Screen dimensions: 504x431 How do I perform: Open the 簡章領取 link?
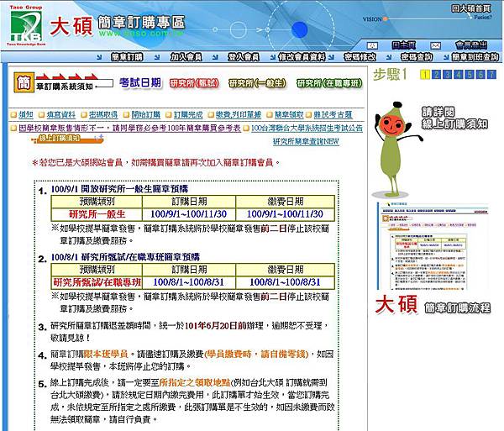coord(289,115)
